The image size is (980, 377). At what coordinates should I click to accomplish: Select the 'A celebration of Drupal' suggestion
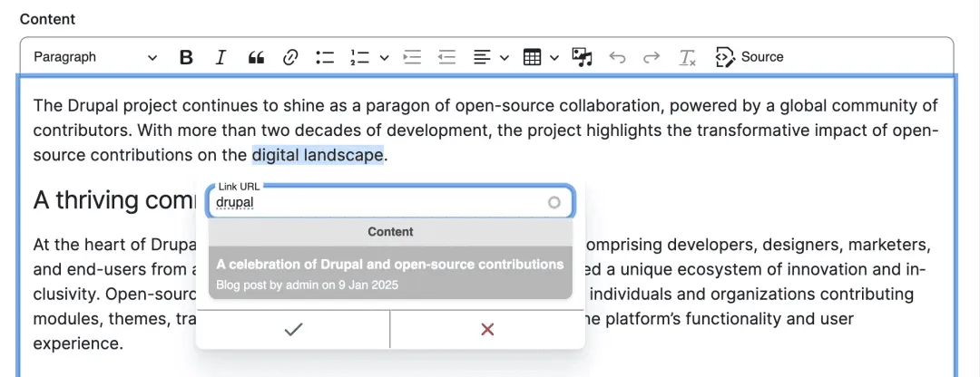(x=390, y=273)
